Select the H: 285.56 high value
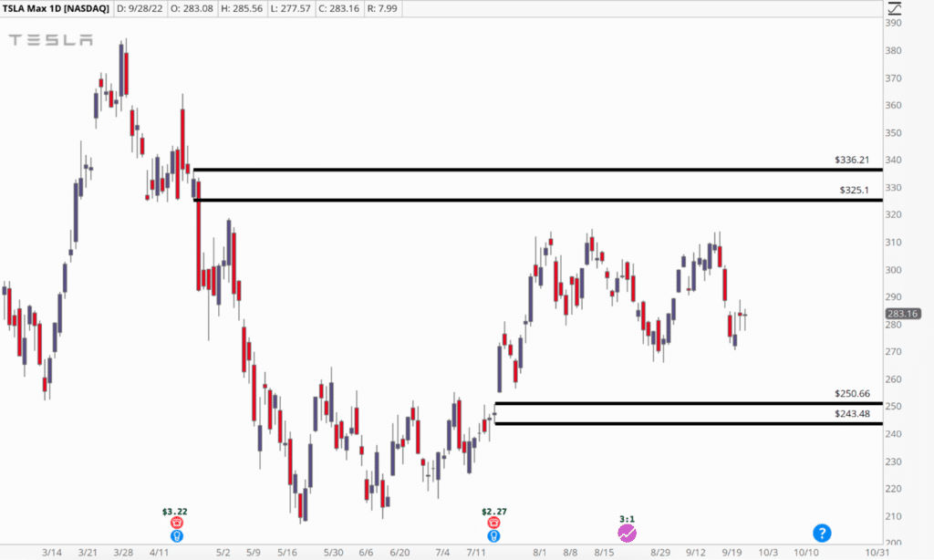The height and width of the screenshot is (560, 934). pos(242,8)
